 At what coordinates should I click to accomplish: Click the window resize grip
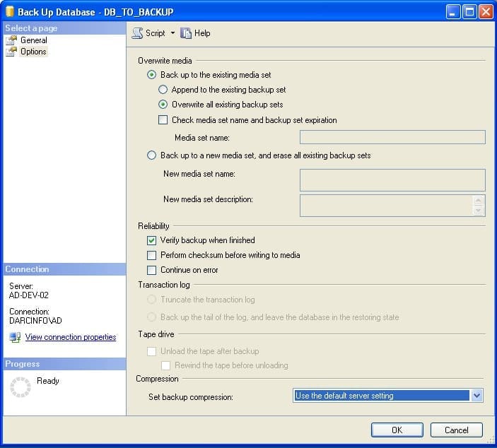click(491, 440)
